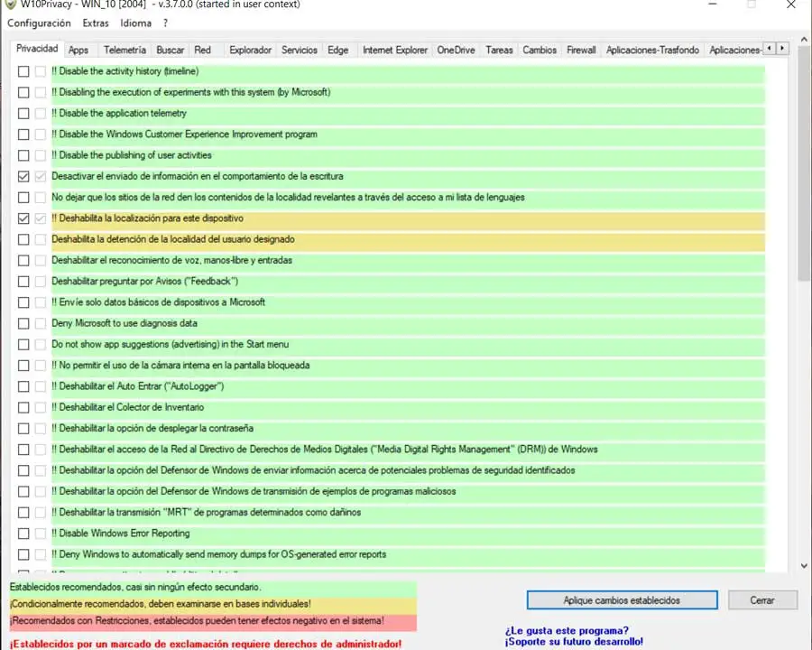Click the red administrator rights warning text
The width and height of the screenshot is (812, 650).
(x=206, y=644)
